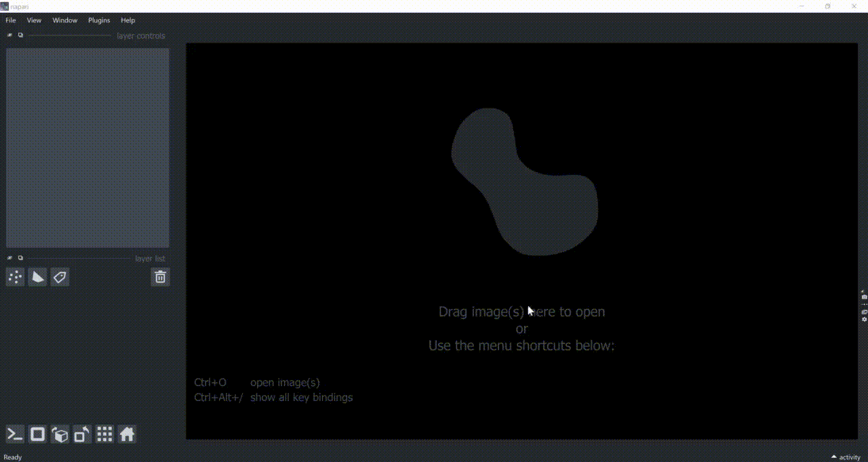Viewport: 868px width, 462px height.
Task: Click the empty layer controls panel area
Action: [87, 148]
